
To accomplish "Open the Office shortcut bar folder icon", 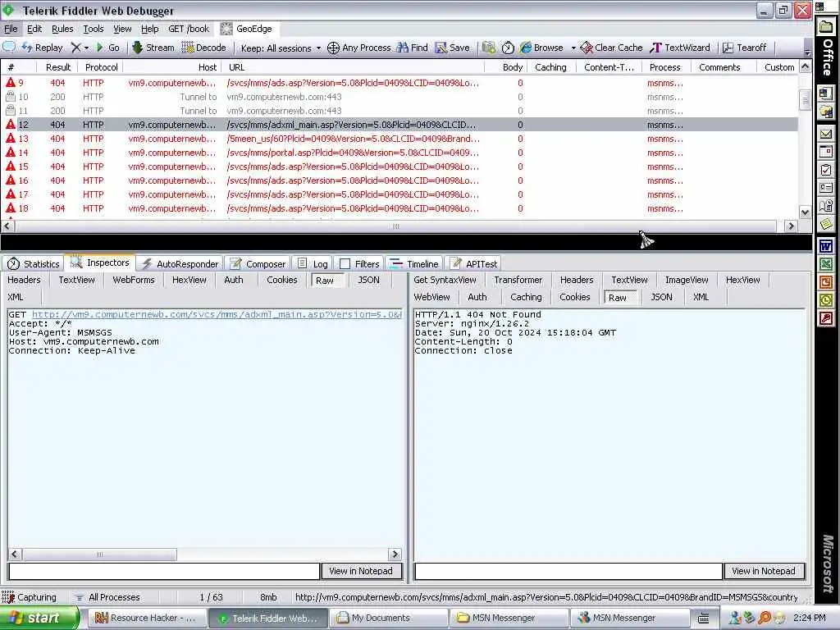I will (x=826, y=27).
